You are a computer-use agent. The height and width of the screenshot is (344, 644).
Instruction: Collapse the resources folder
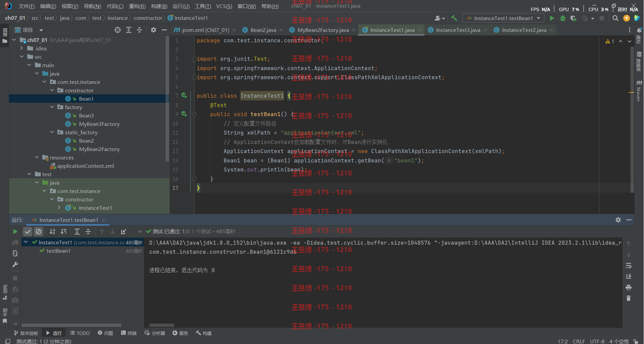(x=37, y=157)
